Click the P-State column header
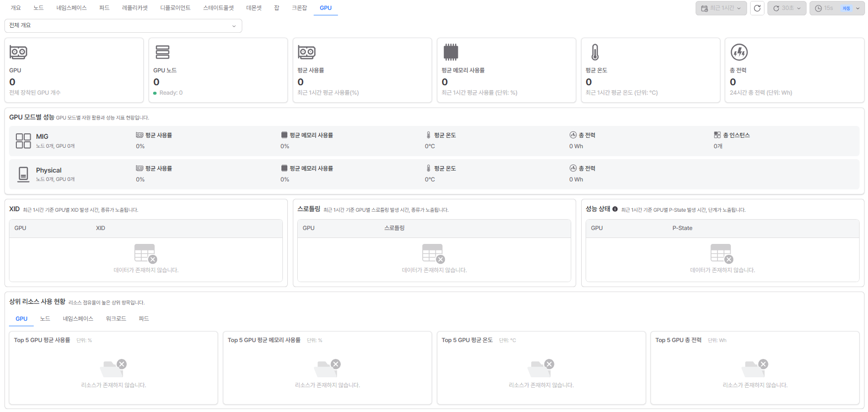The image size is (868, 412). click(x=682, y=228)
